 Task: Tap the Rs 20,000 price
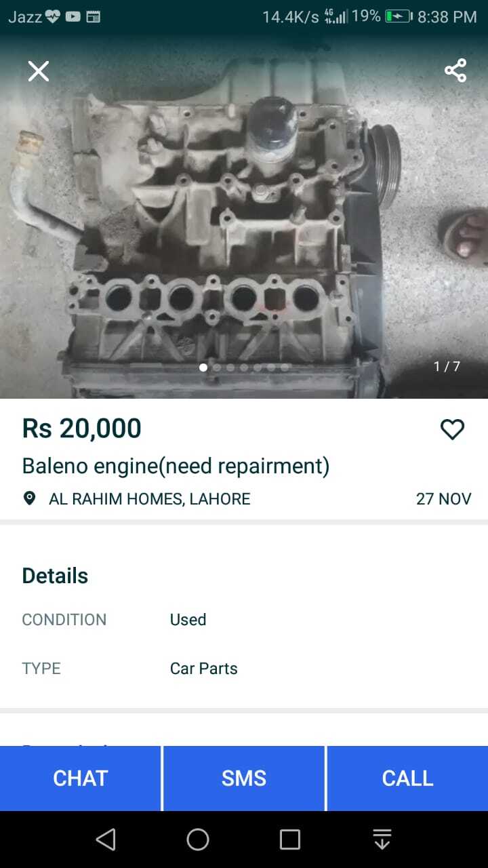pyautogui.click(x=82, y=429)
